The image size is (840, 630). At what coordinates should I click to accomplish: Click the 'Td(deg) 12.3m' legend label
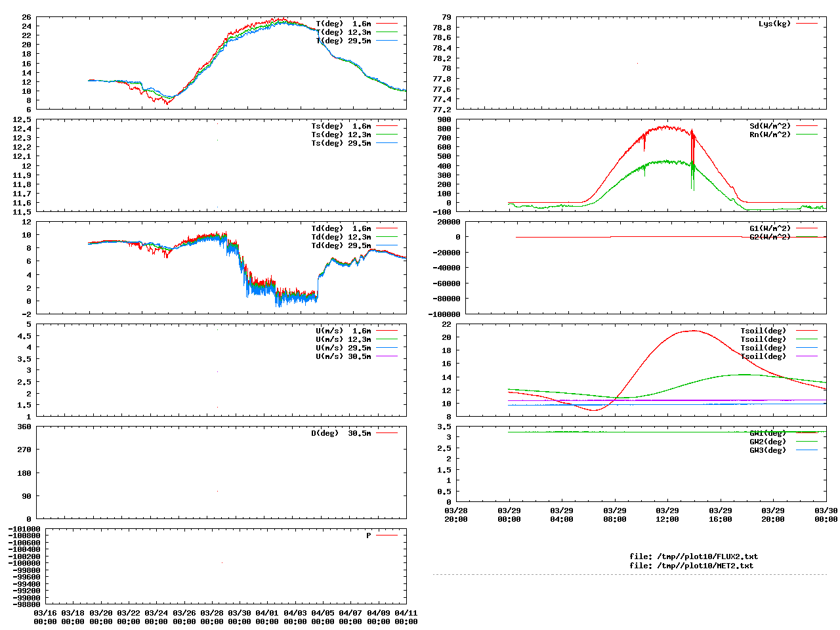tap(341, 237)
